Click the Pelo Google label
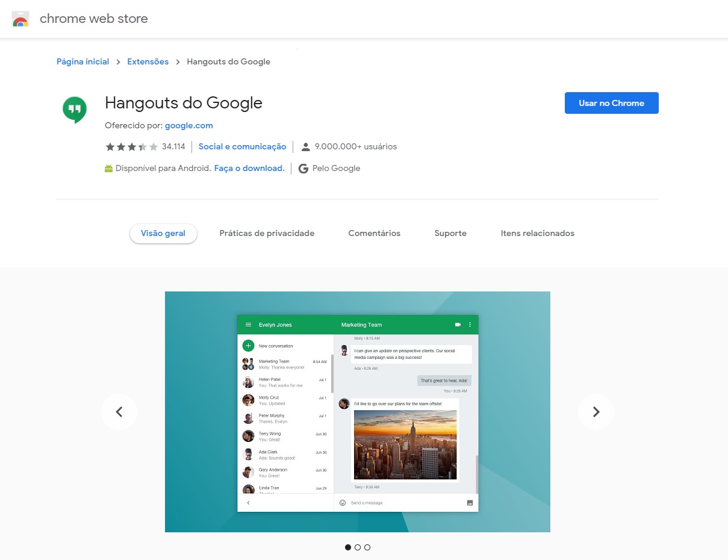This screenshot has height=560, width=728. click(337, 168)
